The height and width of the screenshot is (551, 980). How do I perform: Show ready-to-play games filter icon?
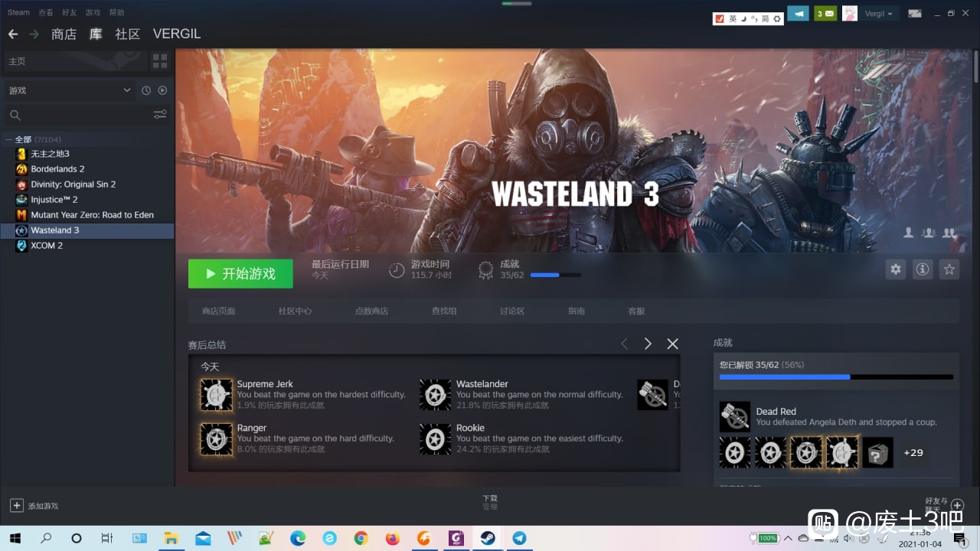(x=162, y=90)
